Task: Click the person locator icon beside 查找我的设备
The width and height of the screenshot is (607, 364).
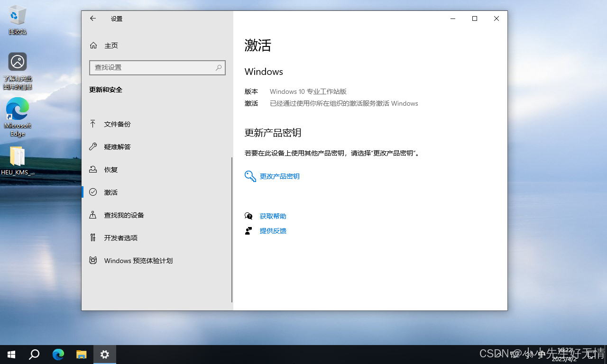Action: tap(93, 215)
